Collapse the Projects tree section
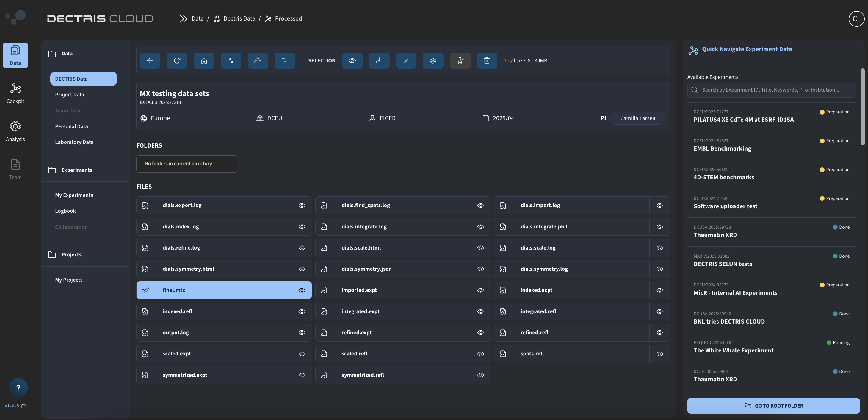 click(119, 255)
